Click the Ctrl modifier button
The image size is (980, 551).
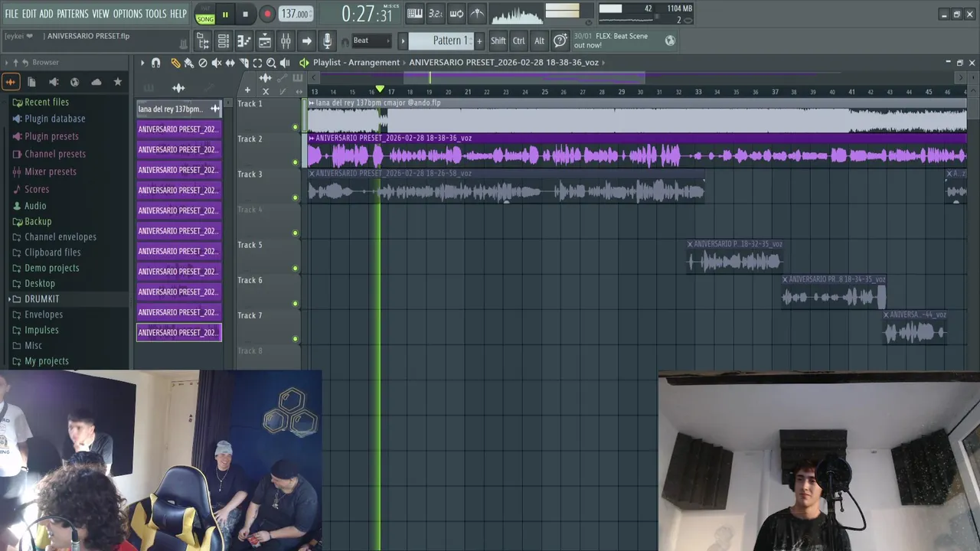point(519,41)
